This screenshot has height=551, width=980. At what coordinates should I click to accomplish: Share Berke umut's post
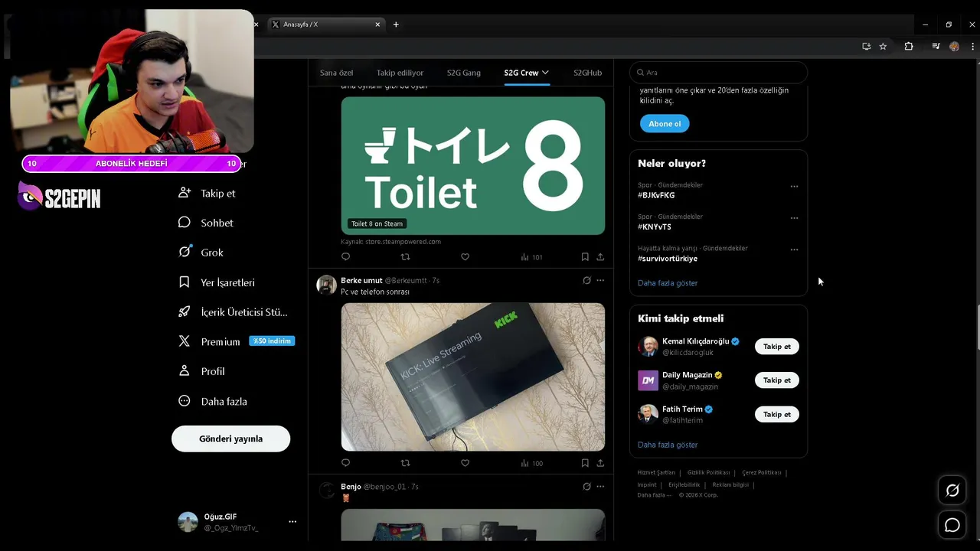pos(600,463)
